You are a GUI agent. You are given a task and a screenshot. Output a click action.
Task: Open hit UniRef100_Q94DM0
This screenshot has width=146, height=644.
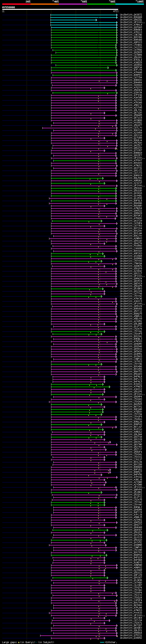131,344
